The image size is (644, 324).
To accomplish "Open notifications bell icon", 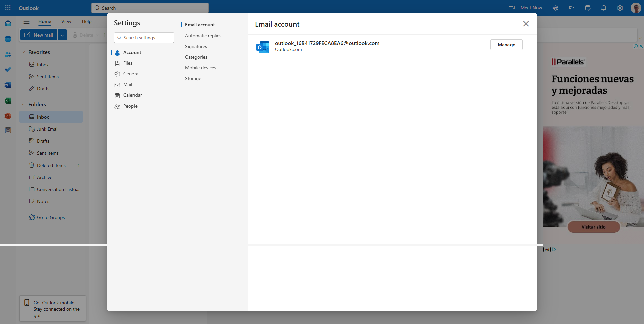I will 604,8.
